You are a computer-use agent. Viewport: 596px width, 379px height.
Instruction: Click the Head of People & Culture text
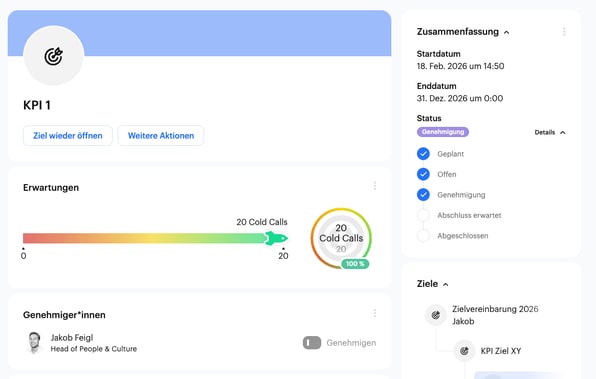[x=94, y=349]
